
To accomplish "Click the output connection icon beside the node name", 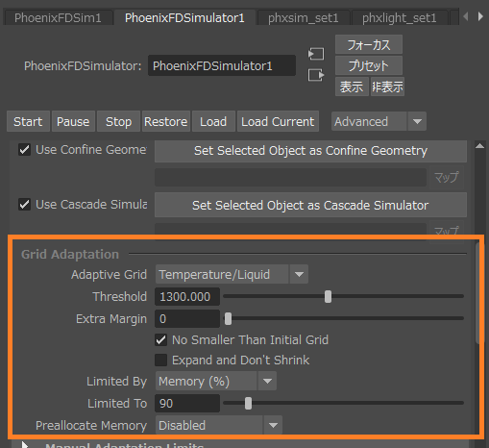I will click(x=316, y=75).
